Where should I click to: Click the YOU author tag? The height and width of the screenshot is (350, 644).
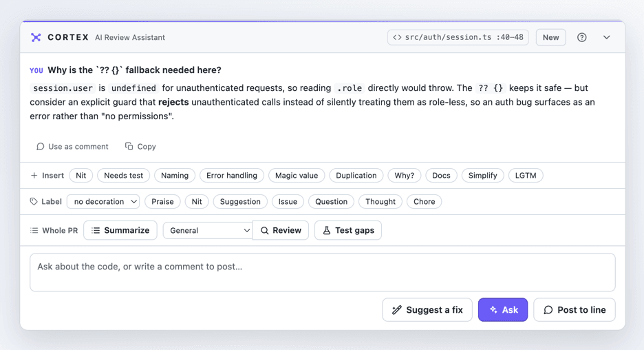[36, 70]
